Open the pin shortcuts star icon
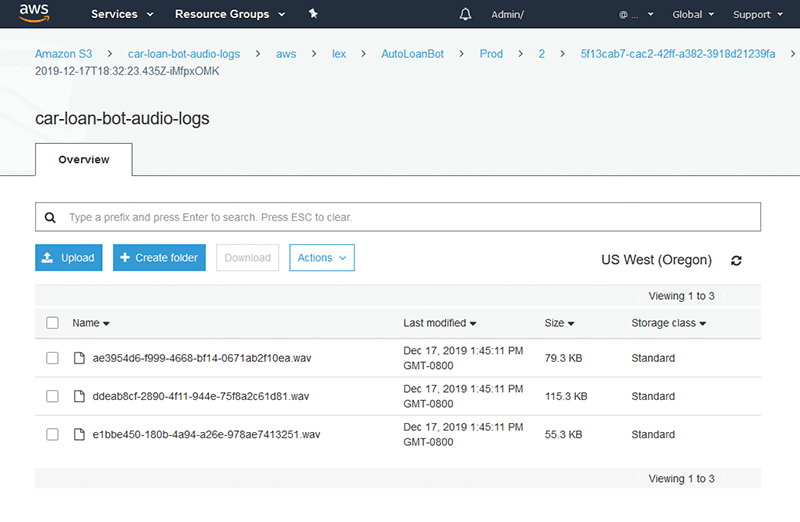 [313, 14]
